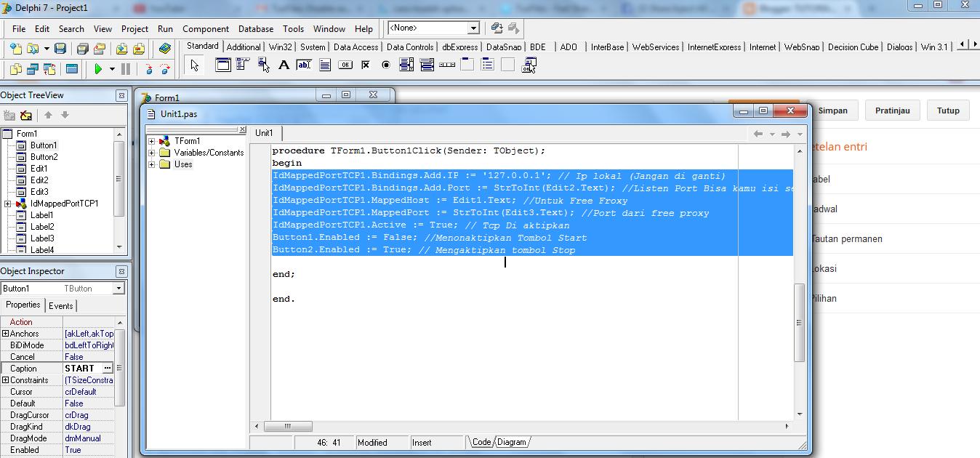This screenshot has height=458, width=980.
Task: Click the Simpan button in browser
Action: pyautogui.click(x=832, y=111)
